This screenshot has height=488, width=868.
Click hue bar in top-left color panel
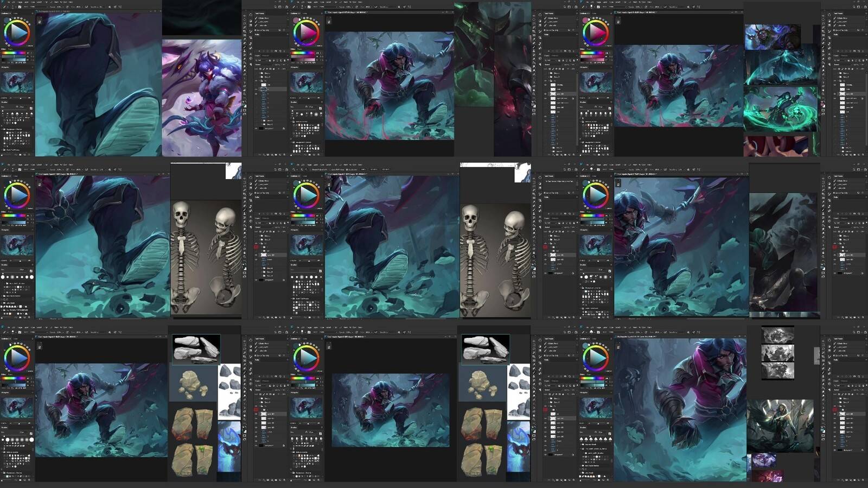(x=14, y=53)
